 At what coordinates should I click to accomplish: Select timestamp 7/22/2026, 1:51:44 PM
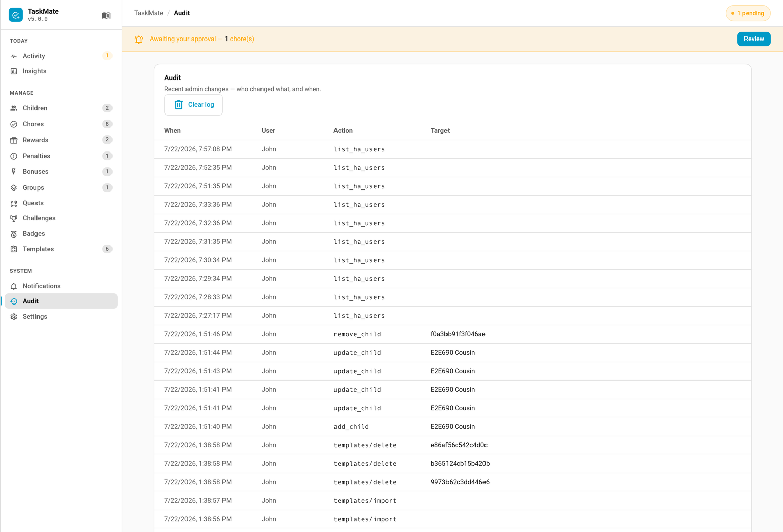coord(198,353)
